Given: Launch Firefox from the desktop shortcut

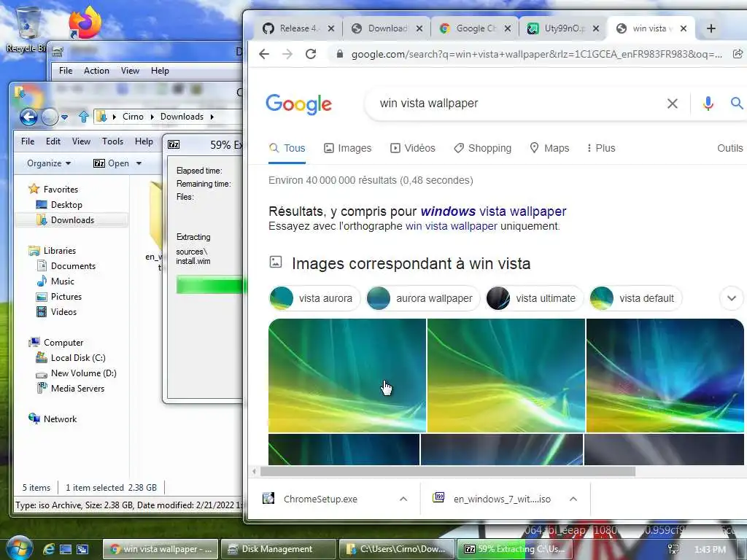Looking at the screenshot, I should point(85,23).
